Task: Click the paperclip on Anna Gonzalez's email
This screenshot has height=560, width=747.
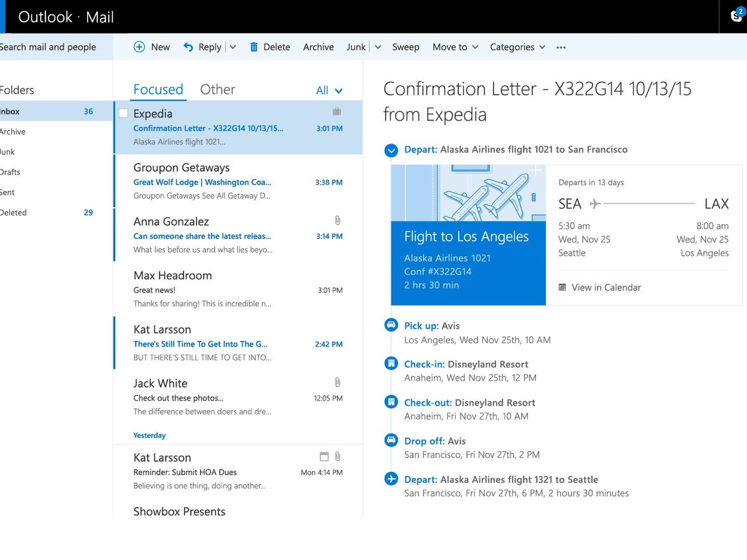Action: 337,220
